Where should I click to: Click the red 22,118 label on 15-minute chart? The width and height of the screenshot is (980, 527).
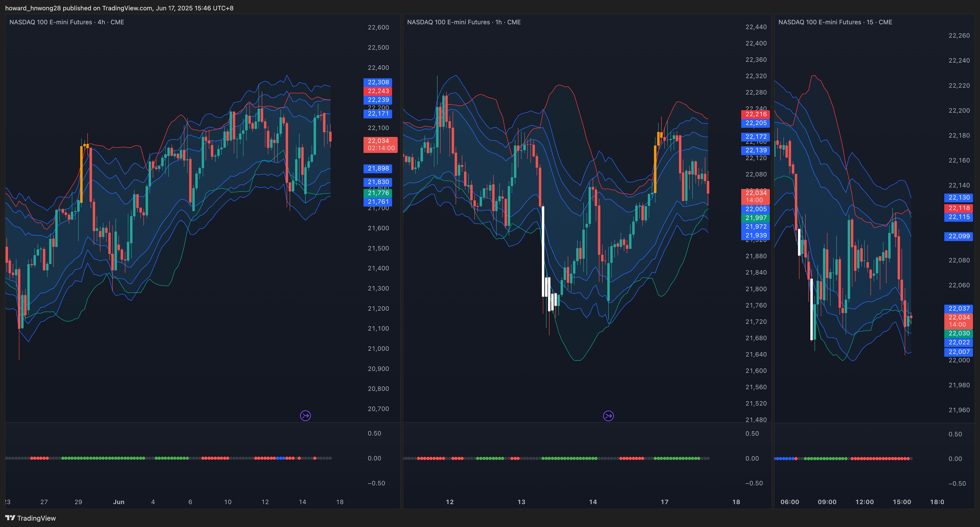(x=959, y=208)
